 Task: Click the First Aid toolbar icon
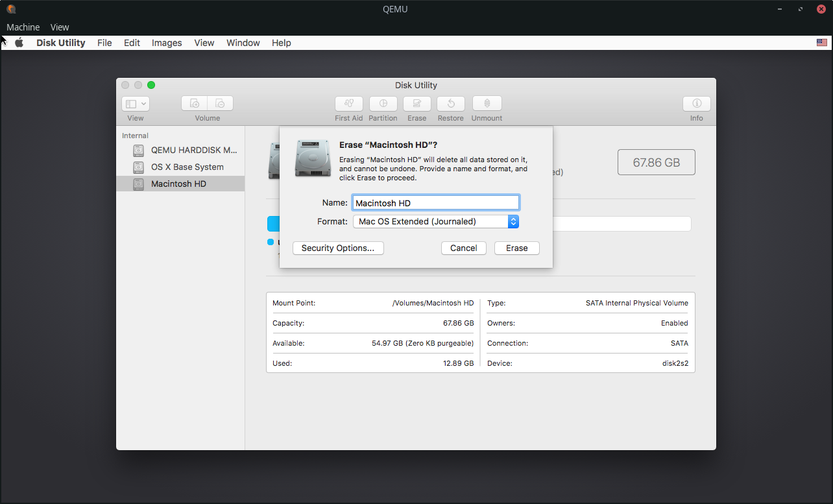[349, 103]
